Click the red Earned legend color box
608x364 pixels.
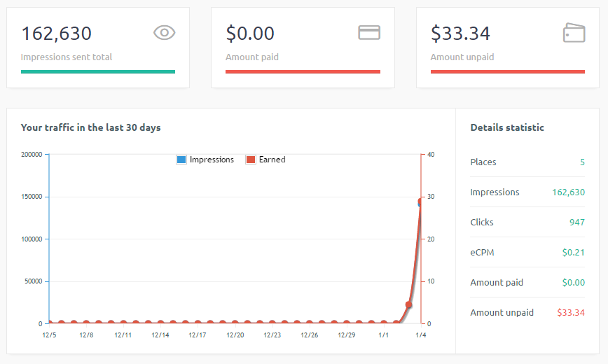pyautogui.click(x=251, y=160)
